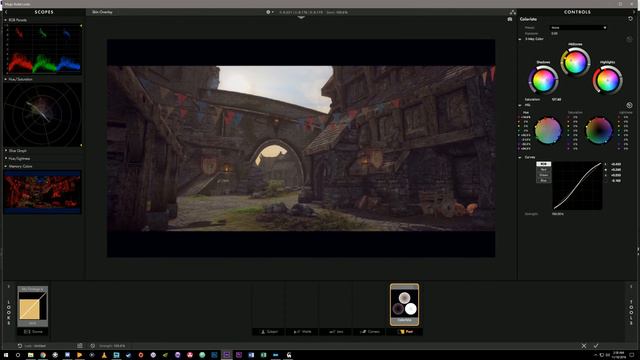Collapse the Hue/Saturation scope
Viewport: 640px width, 360px height.
(6, 79)
